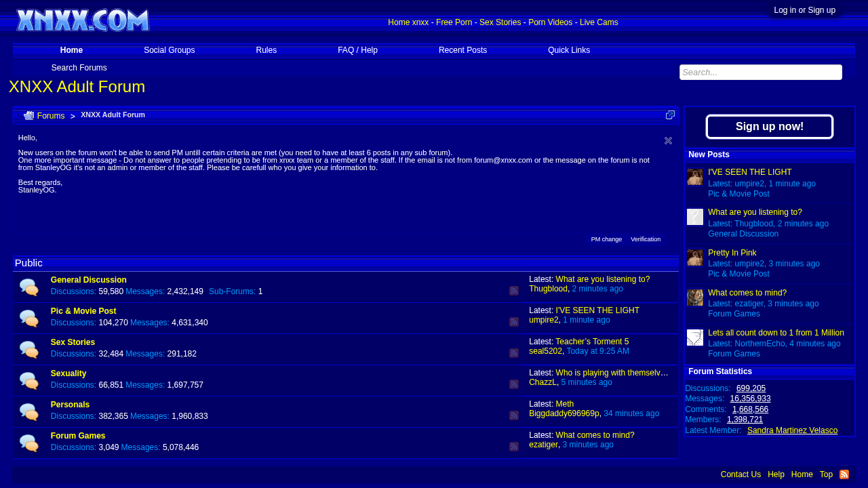The width and height of the screenshot is (868, 488).
Task: Expand Sub-Forums of General Discussion
Action: click(x=235, y=291)
